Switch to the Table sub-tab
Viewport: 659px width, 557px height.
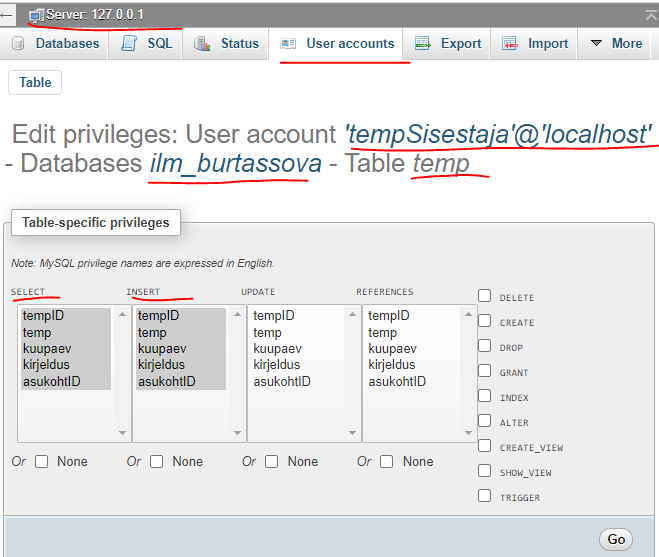pos(35,83)
